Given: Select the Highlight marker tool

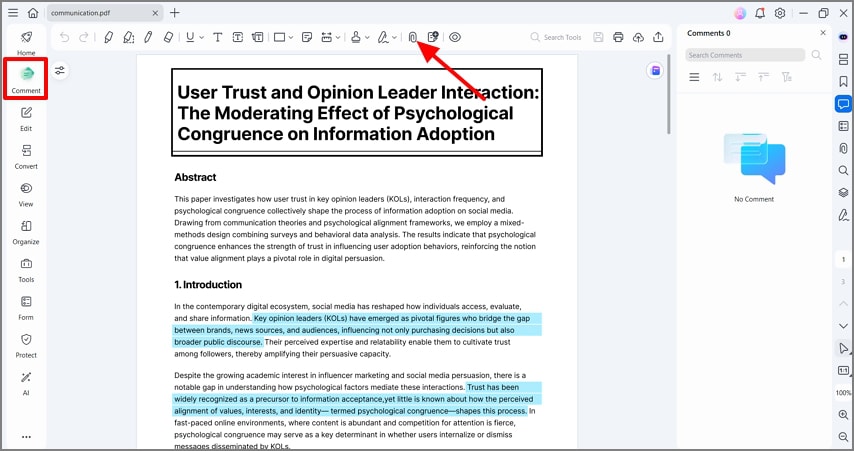Looking at the screenshot, I should tap(108, 37).
